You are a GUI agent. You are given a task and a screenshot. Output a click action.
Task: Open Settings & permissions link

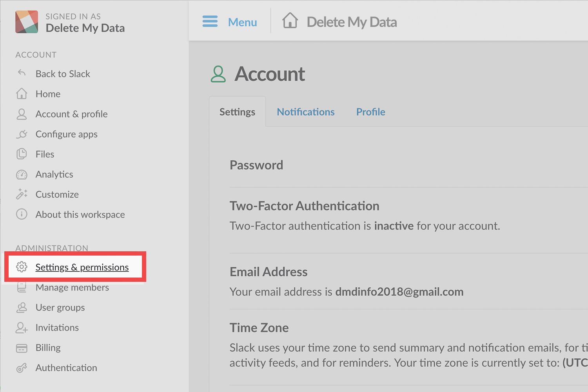(x=82, y=267)
